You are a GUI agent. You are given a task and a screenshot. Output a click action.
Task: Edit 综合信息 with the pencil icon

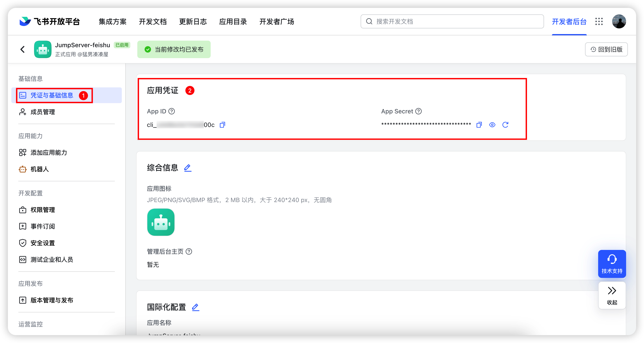(188, 168)
